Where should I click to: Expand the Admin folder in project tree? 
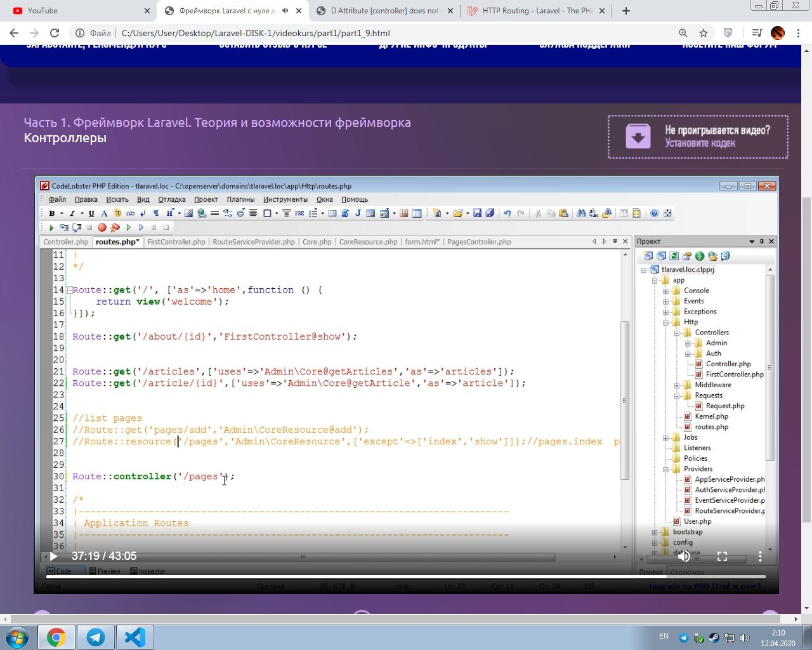[x=688, y=343]
